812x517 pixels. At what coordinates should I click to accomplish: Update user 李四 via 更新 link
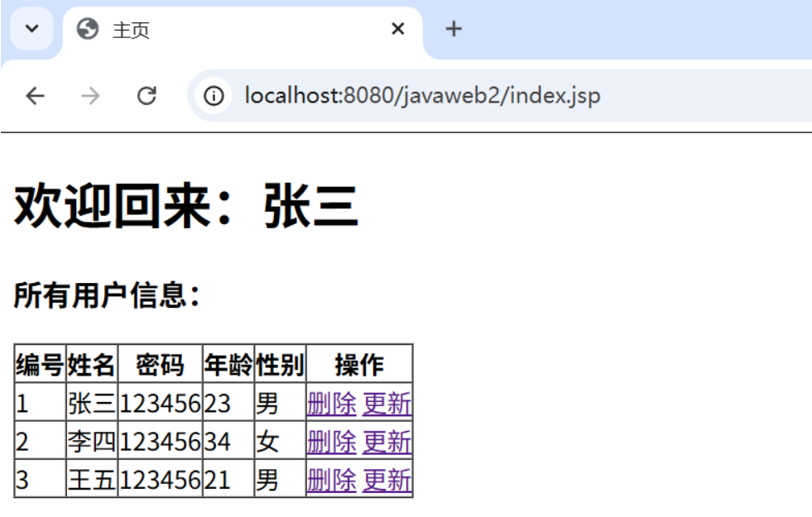point(387,442)
